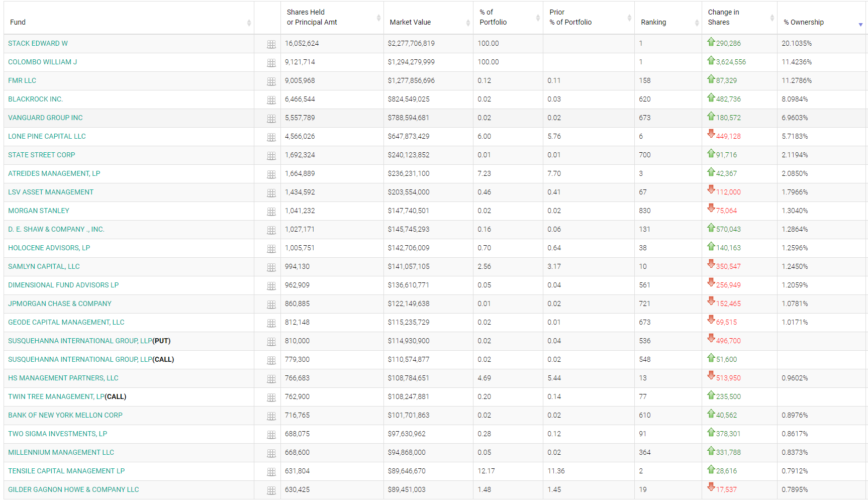
Task: Sort by Shares Held or Principal Amt
Action: [332, 18]
